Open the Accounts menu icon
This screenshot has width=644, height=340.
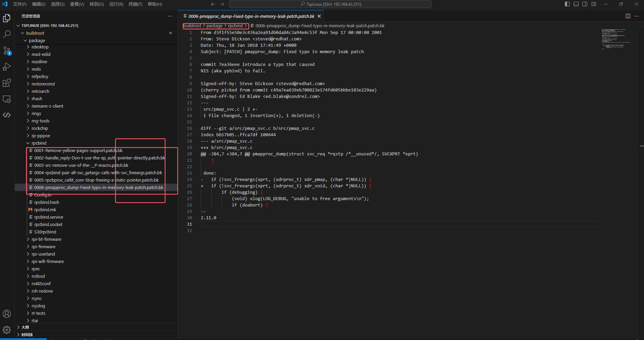pyautogui.click(x=7, y=314)
